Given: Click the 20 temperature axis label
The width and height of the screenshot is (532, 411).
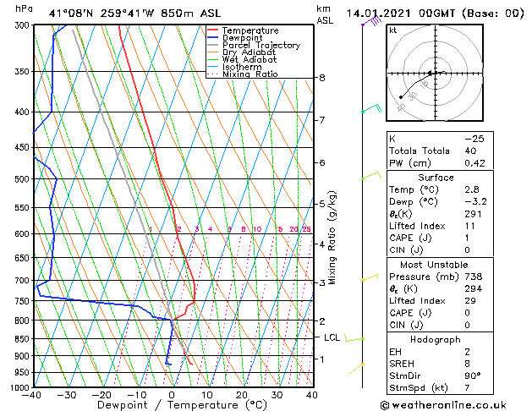Looking at the screenshot, I should click(242, 395).
